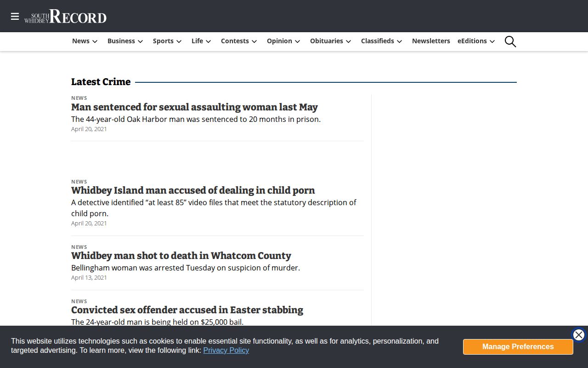Viewport: 588px width, 368px height.
Task: Open 'Whidbey Island man accused' headline
Action: click(x=193, y=190)
